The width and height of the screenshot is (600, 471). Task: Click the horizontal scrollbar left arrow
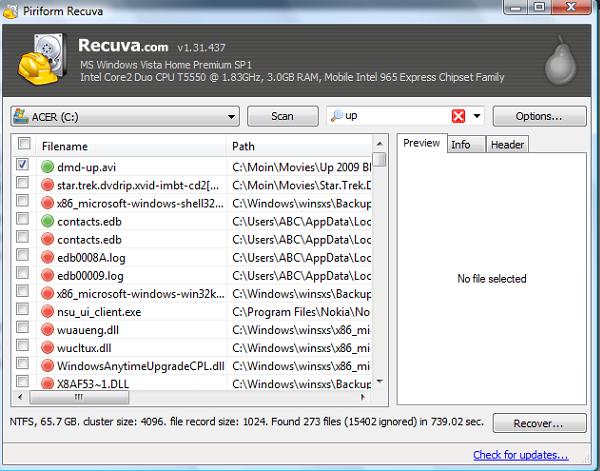pyautogui.click(x=20, y=397)
